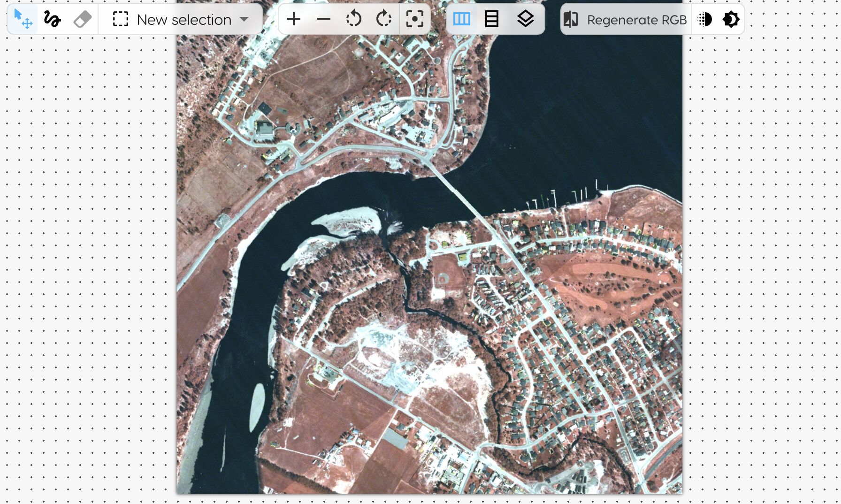Switch to the stacked rows view mode

click(x=491, y=19)
